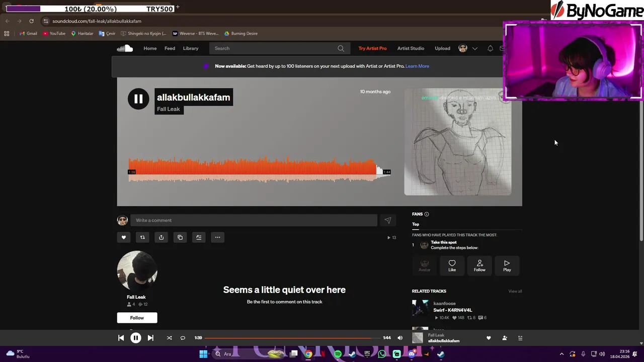
Task: Open the track artwork sketch image
Action: click(x=457, y=142)
